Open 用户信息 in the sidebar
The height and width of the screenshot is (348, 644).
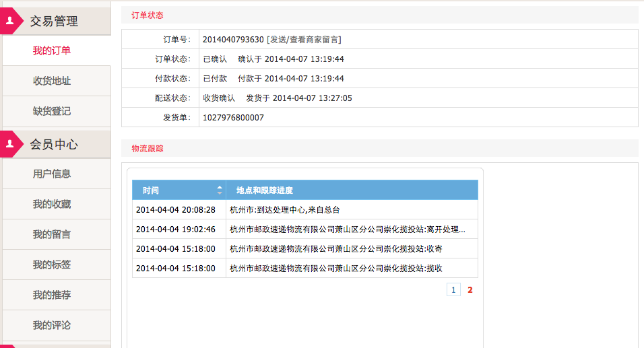(52, 174)
